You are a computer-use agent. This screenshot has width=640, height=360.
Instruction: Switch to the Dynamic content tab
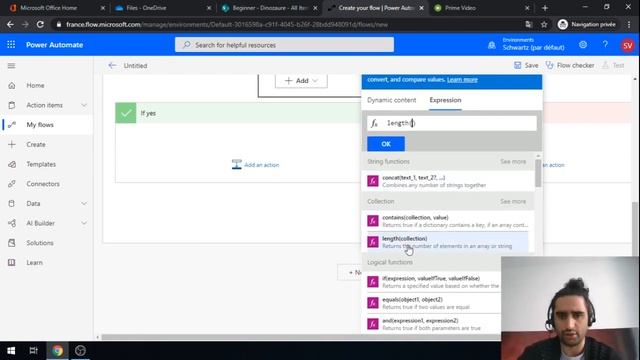(391, 100)
